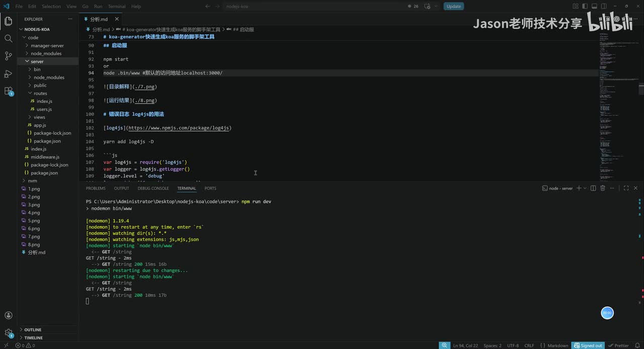This screenshot has height=349, width=644.
Task: Open Run and Debug view
Action: tap(8, 73)
